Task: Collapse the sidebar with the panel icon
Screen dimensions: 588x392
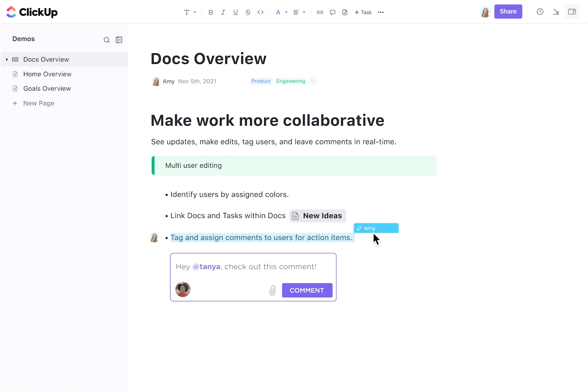Action: tap(119, 40)
